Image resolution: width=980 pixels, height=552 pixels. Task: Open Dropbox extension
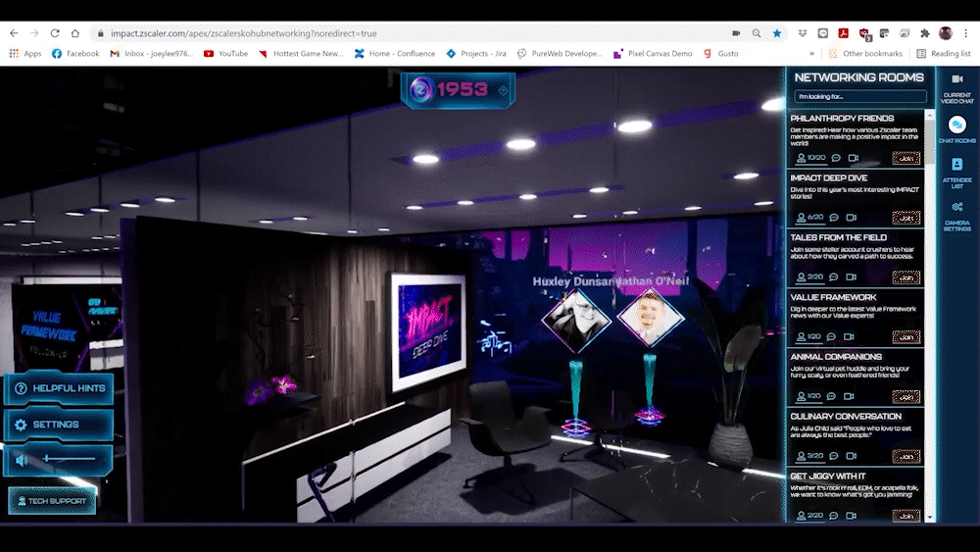point(803,33)
